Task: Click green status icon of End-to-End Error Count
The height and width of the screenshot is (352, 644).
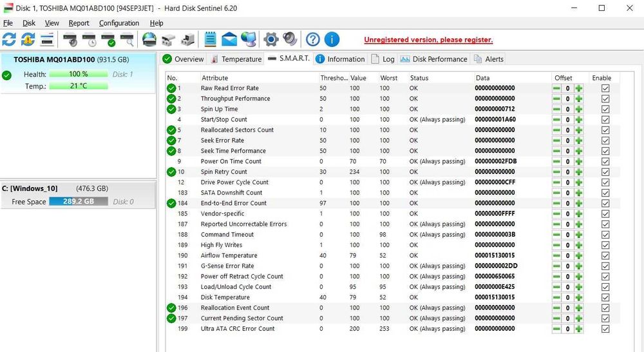Action: (x=171, y=203)
